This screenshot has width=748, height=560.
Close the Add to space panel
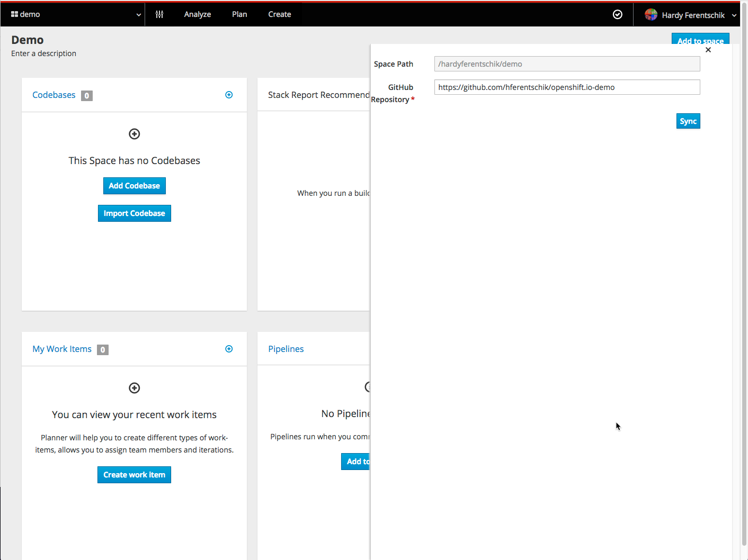(708, 49)
